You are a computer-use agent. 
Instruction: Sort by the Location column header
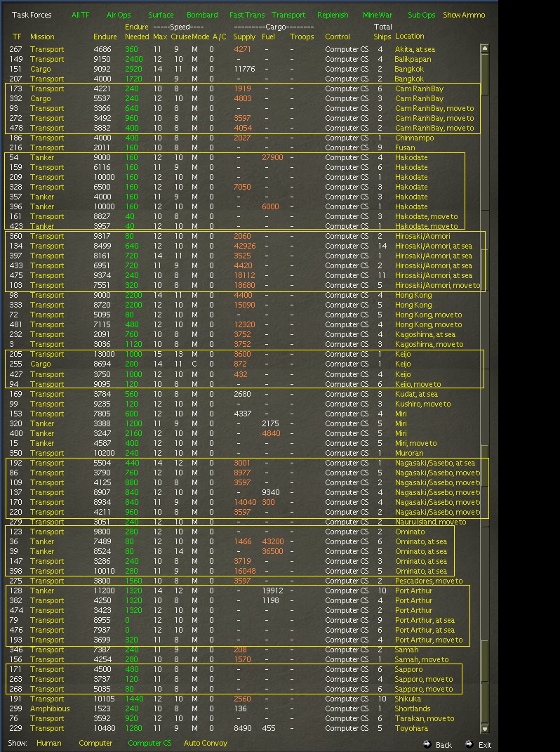click(x=409, y=36)
